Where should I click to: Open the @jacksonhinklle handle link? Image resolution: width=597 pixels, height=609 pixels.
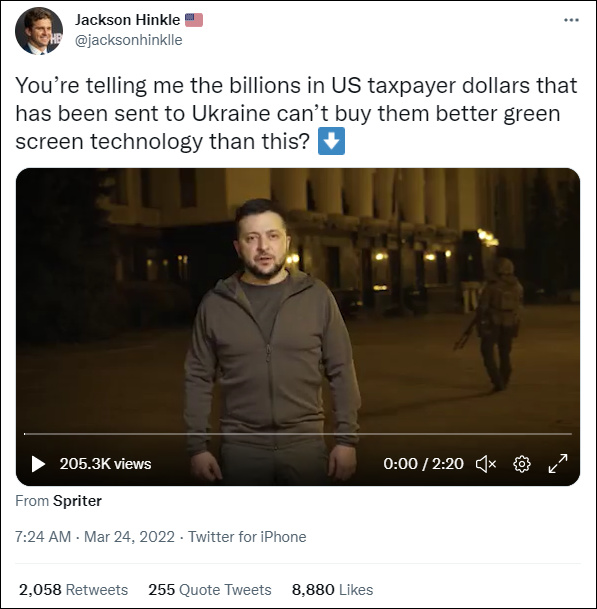point(129,40)
